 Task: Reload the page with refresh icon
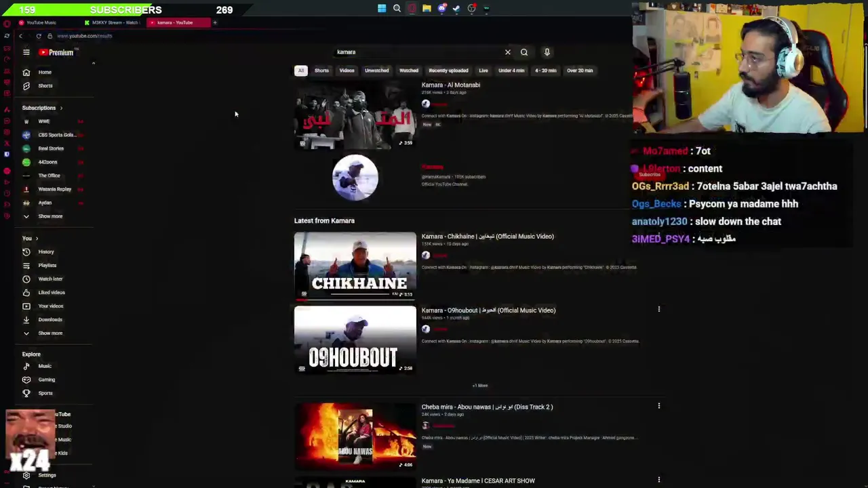tap(39, 36)
